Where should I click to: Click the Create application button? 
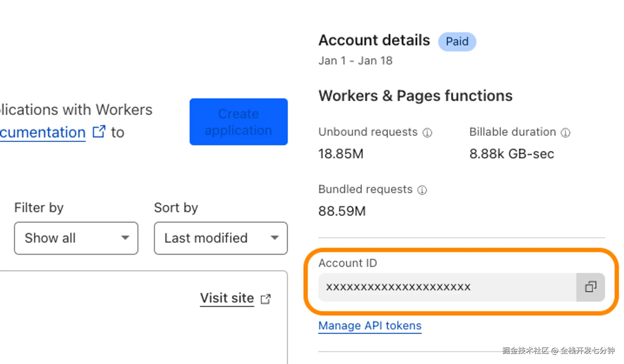coord(238,122)
